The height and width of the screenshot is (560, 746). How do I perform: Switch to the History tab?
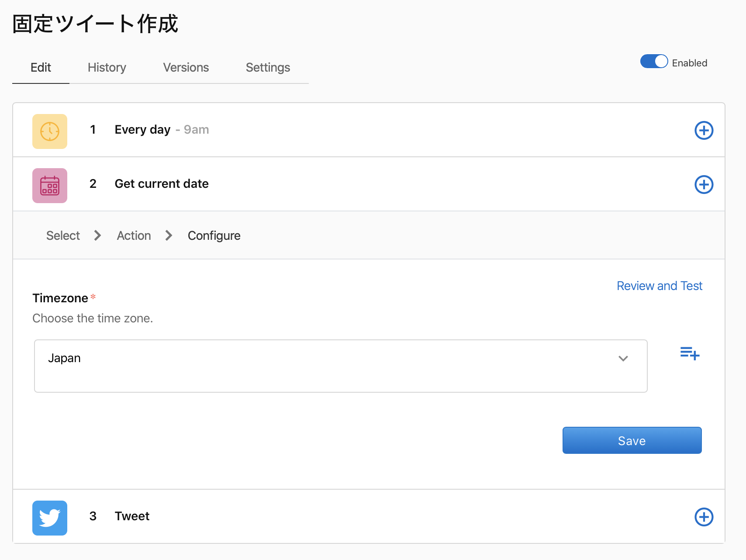[107, 68]
